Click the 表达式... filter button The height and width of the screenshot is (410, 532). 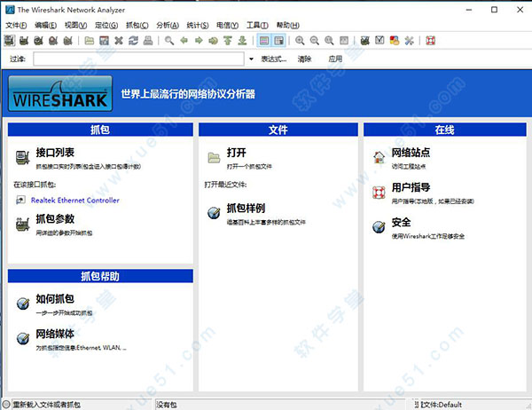coord(273,59)
